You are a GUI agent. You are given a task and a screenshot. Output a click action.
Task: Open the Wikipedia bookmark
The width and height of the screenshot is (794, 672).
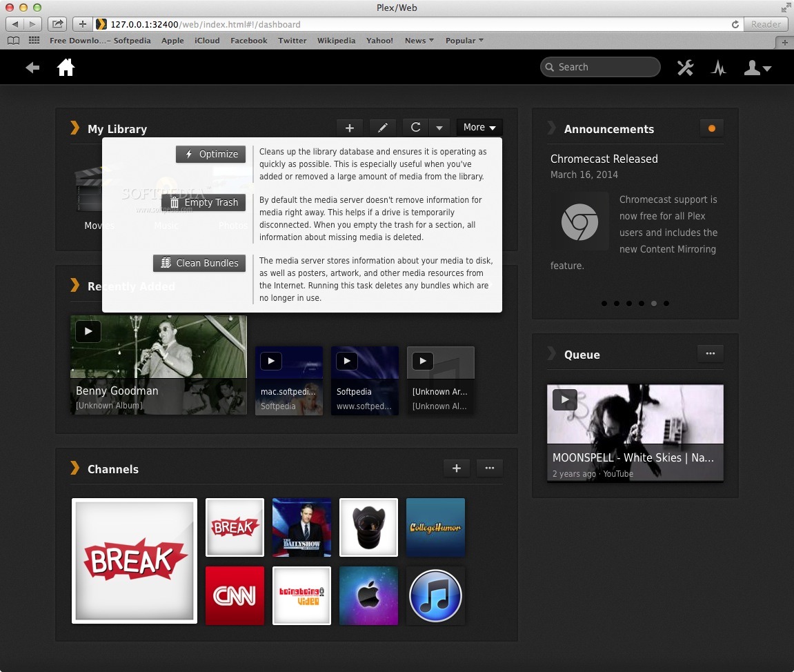[336, 41]
